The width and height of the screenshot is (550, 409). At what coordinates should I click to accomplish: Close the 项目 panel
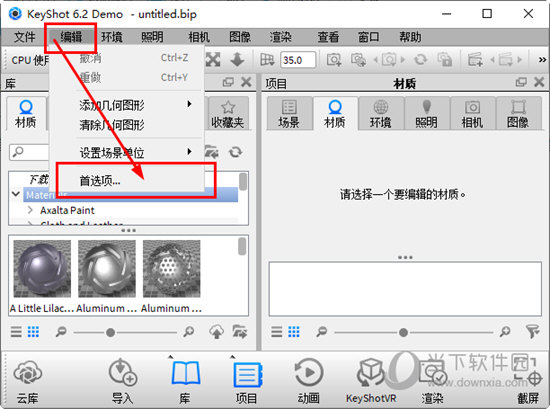(x=539, y=82)
